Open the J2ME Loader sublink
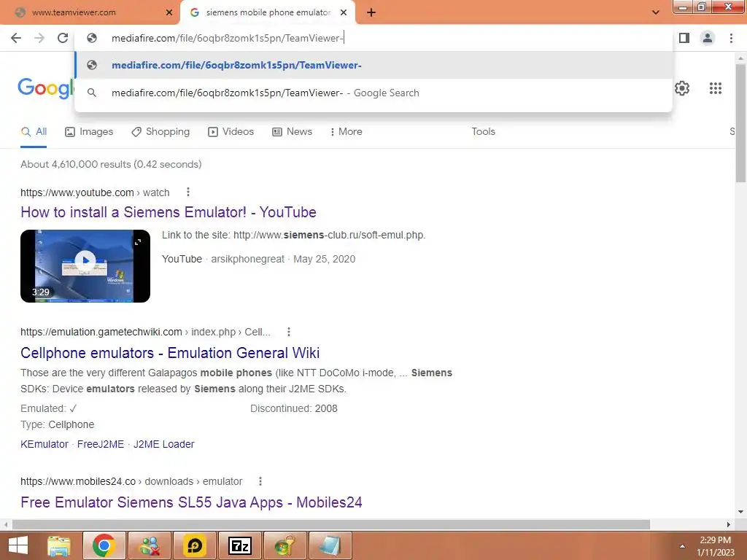The image size is (747, 560). click(x=164, y=444)
